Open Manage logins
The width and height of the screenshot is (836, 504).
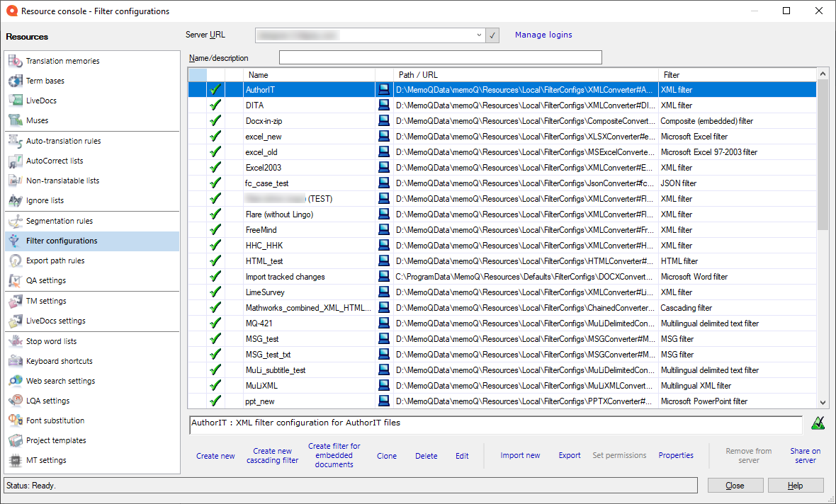click(543, 35)
